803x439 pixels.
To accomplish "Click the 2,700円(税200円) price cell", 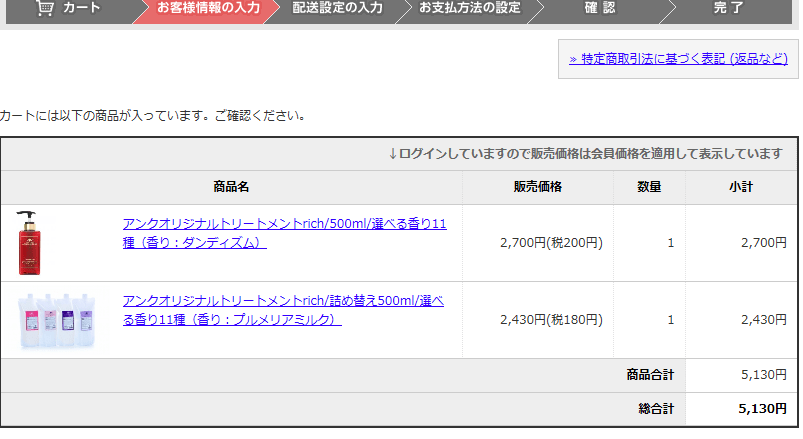I will coord(551,242).
